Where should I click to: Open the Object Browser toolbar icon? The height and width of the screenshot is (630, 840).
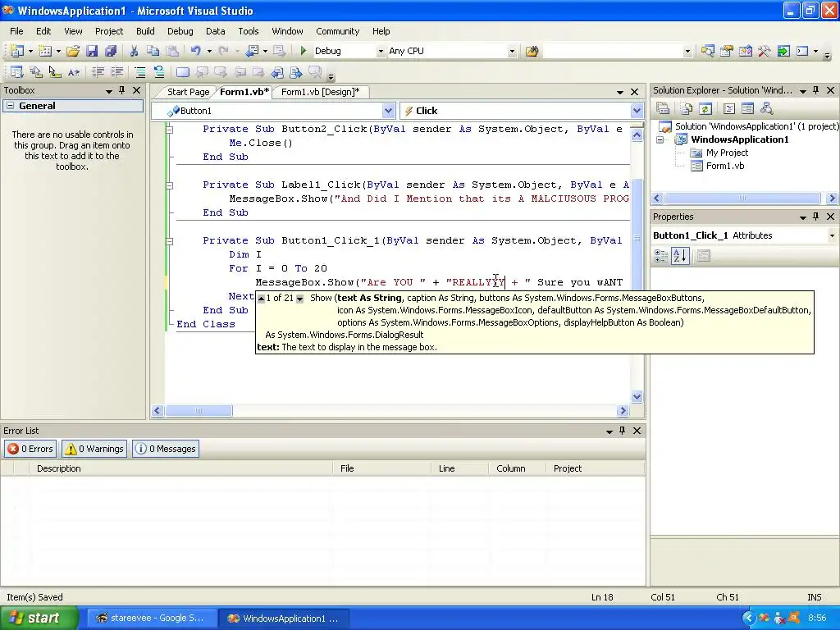click(745, 51)
